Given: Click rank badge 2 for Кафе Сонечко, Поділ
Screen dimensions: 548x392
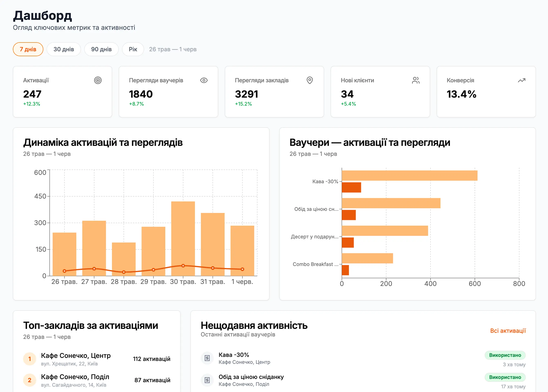Looking at the screenshot, I should 29,380.
